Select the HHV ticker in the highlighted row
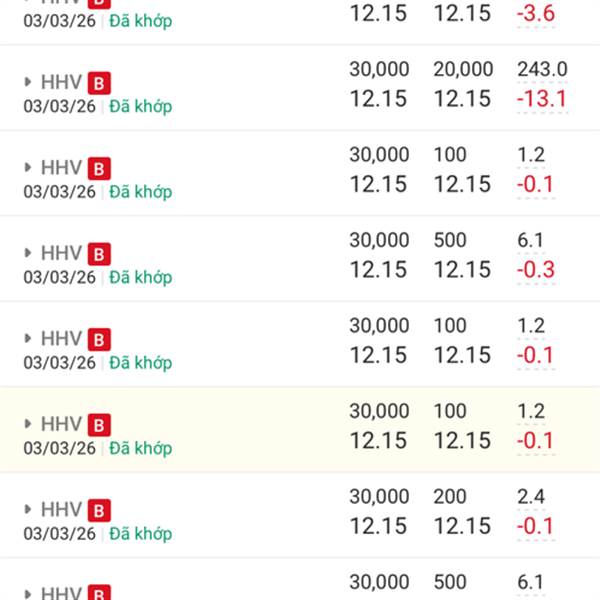Screen dimensions: 600x600 (61, 425)
